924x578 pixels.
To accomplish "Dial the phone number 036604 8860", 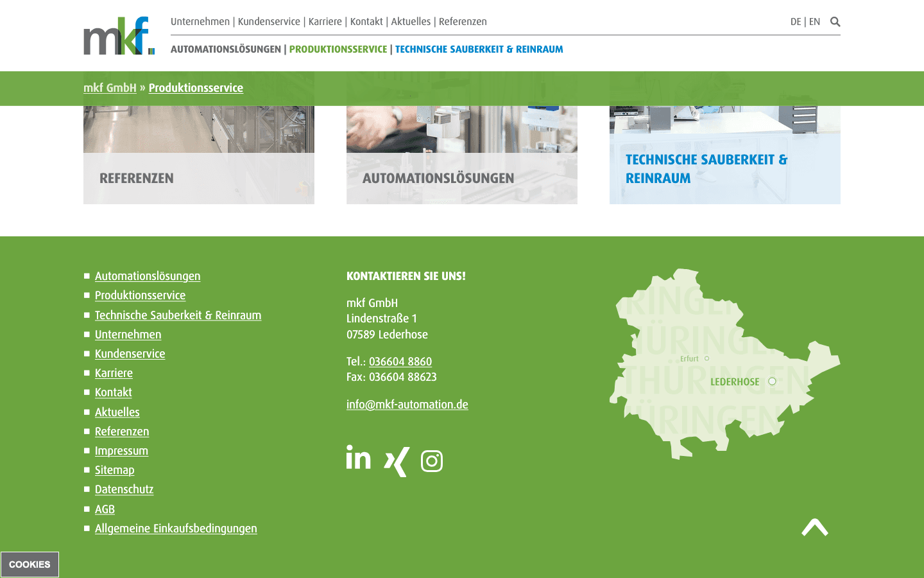I will [400, 362].
